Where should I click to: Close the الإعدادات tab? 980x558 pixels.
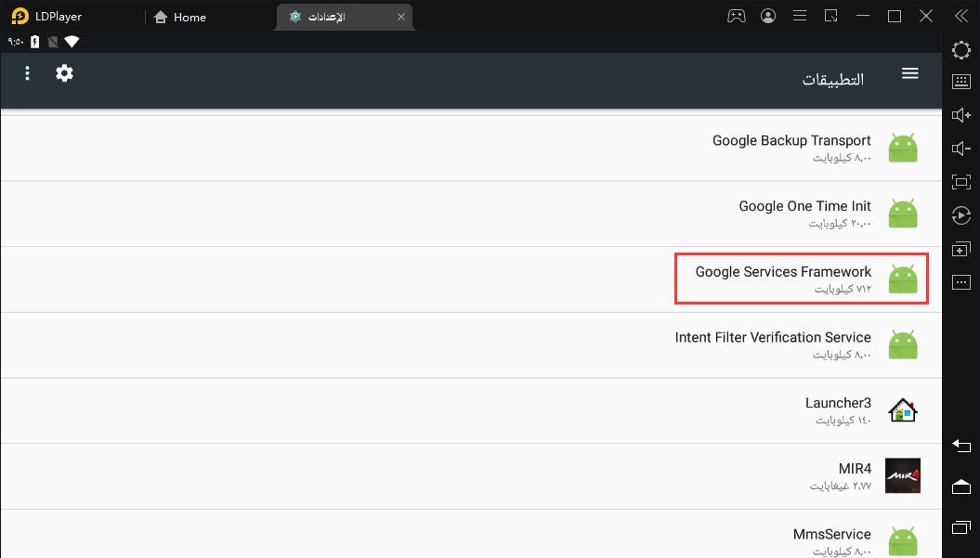(x=401, y=17)
